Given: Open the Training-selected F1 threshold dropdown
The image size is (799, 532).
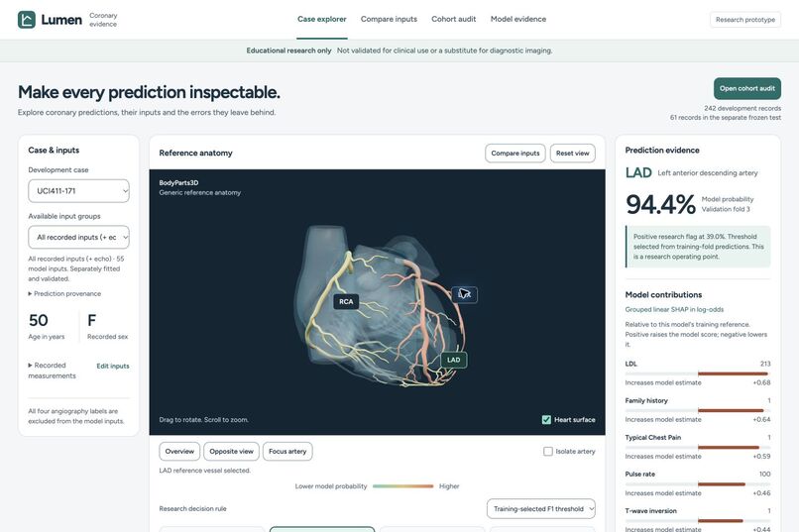Looking at the screenshot, I should click(x=541, y=509).
